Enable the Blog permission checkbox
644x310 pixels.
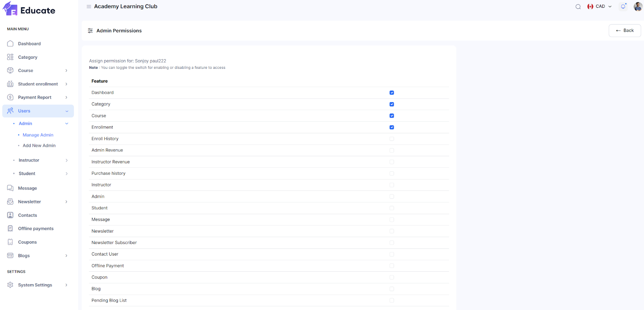coord(392,289)
